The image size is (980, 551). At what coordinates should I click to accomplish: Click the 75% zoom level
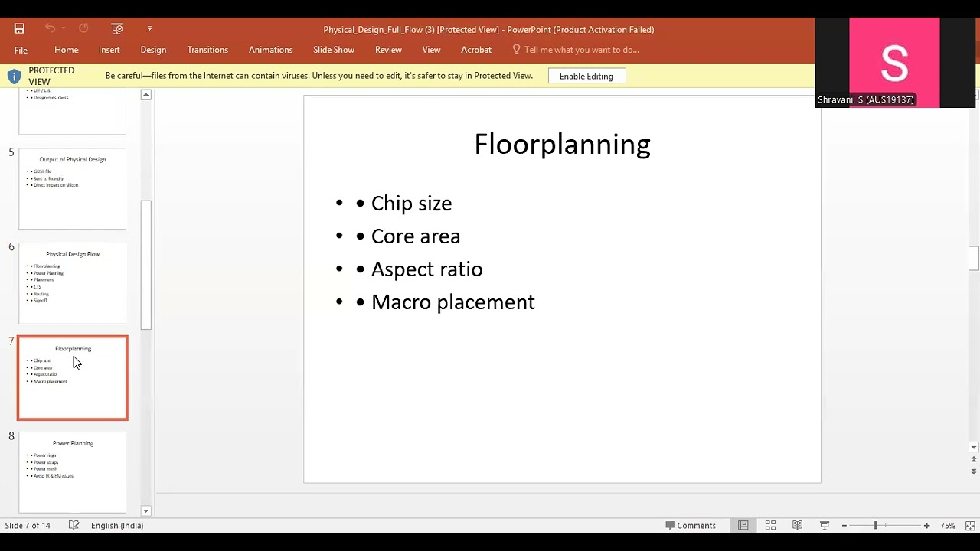click(x=948, y=526)
